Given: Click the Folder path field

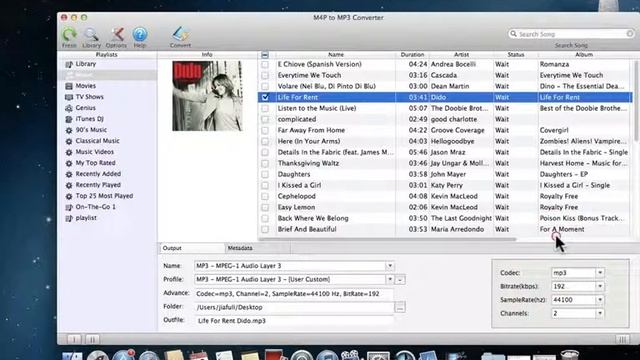Looking at the screenshot, I should (x=294, y=307).
